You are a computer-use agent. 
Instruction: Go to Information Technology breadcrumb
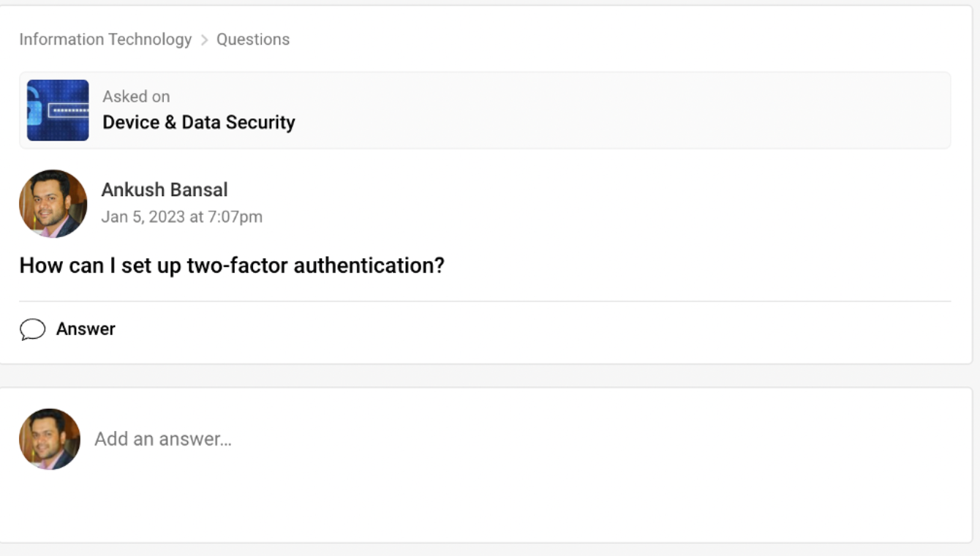[x=105, y=40]
